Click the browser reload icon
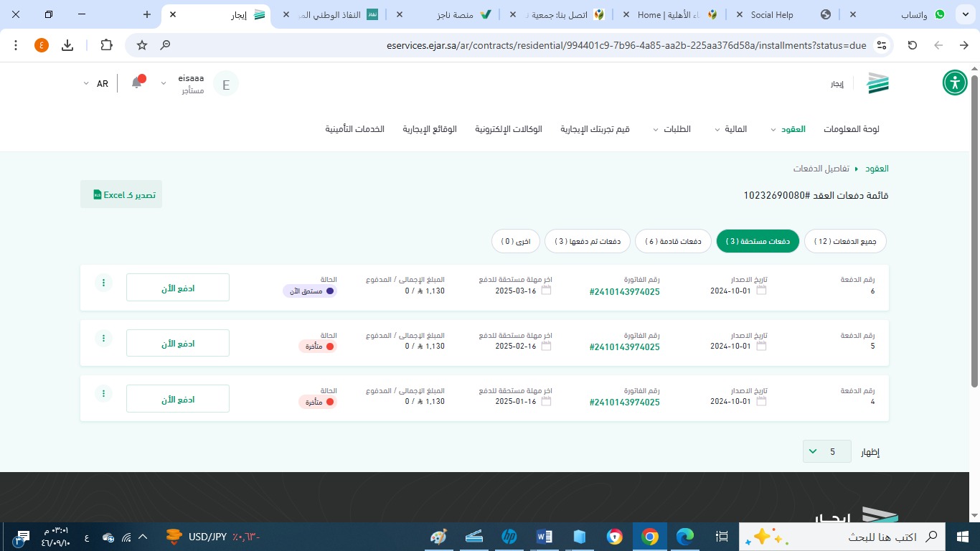 pyautogui.click(x=913, y=45)
